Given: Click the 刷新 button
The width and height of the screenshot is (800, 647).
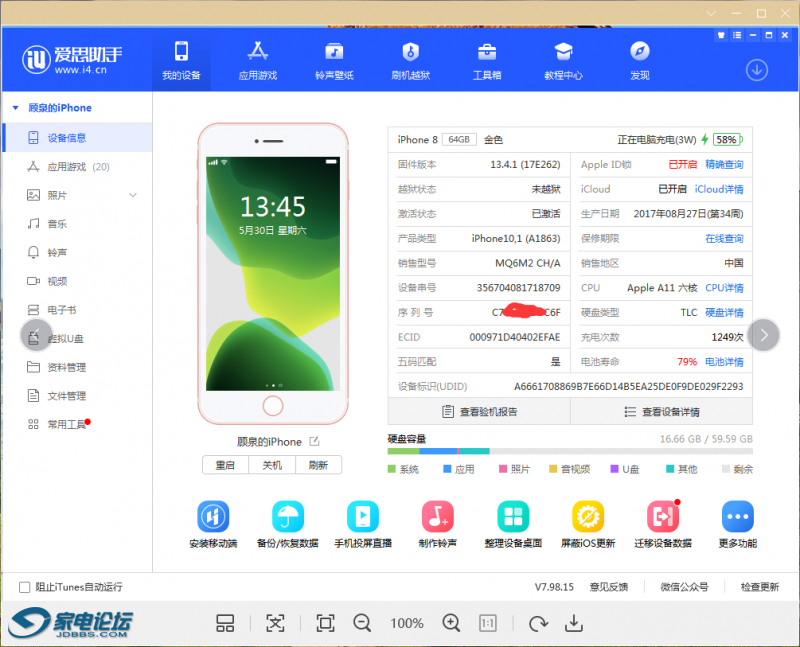Looking at the screenshot, I should (318, 465).
